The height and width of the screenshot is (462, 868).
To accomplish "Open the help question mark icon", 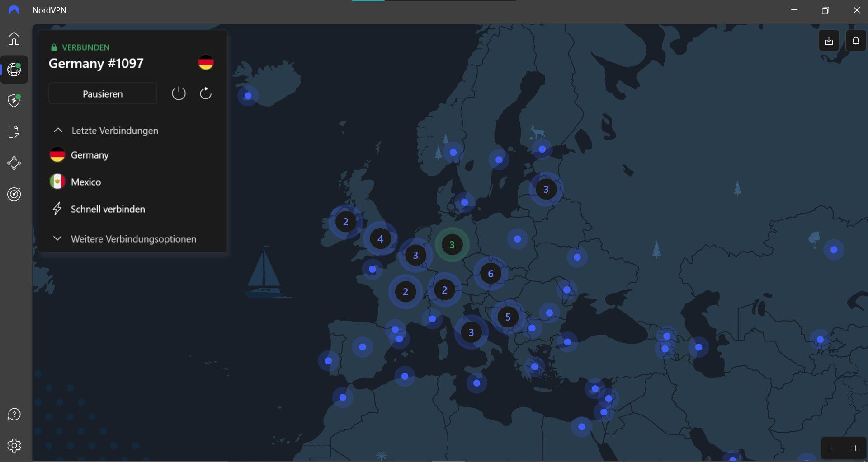I will tap(14, 414).
